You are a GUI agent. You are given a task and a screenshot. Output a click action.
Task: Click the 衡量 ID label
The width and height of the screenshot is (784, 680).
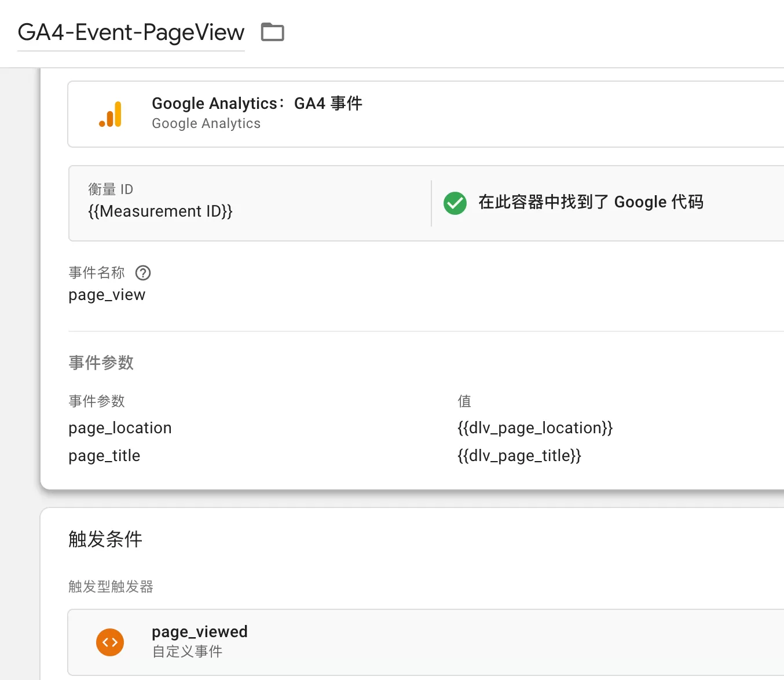(111, 189)
